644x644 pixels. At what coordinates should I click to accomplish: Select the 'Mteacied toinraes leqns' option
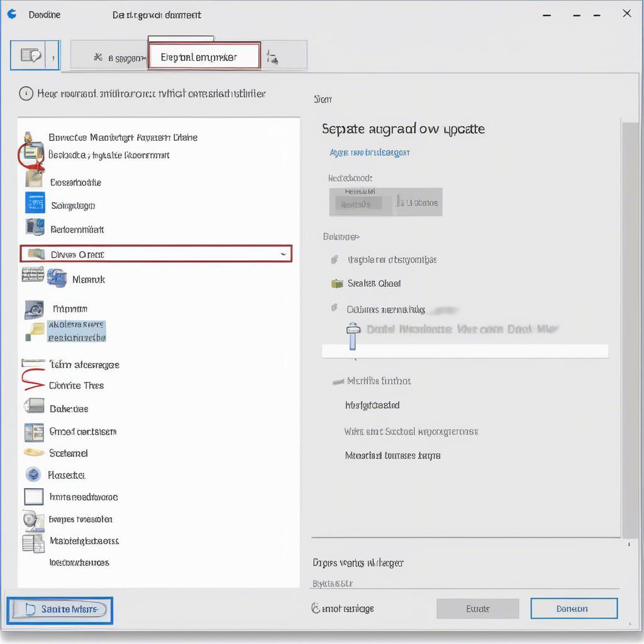[392, 455]
